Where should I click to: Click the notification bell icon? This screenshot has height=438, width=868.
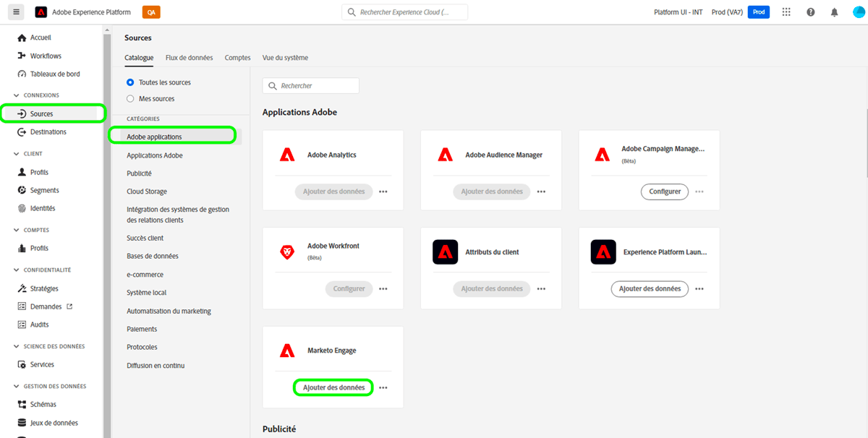tap(835, 12)
